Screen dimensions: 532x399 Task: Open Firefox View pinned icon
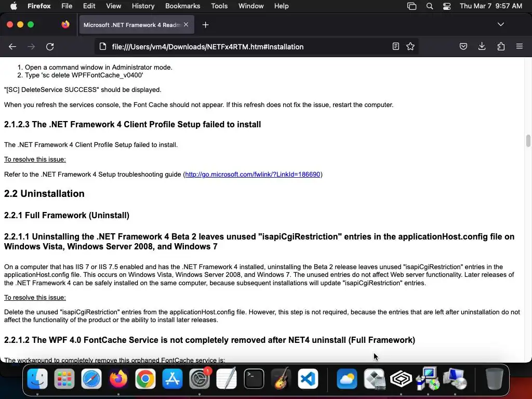(65, 24)
